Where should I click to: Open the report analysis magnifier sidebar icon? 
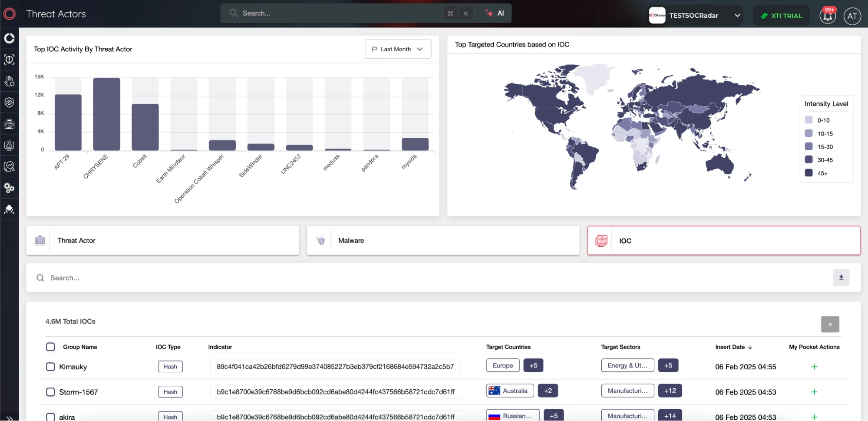click(9, 166)
